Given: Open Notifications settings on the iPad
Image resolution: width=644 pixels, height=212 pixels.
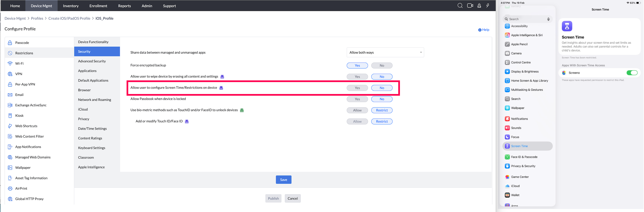Looking at the screenshot, I should point(519,119).
